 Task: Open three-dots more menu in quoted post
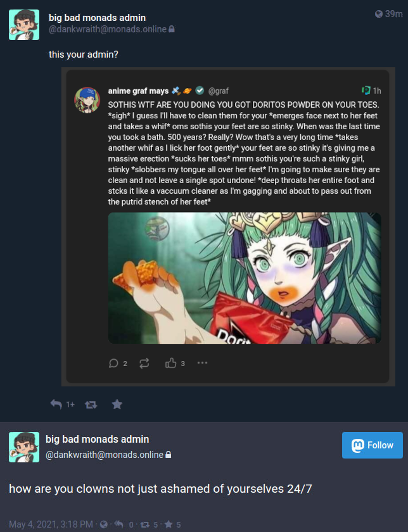tap(202, 363)
